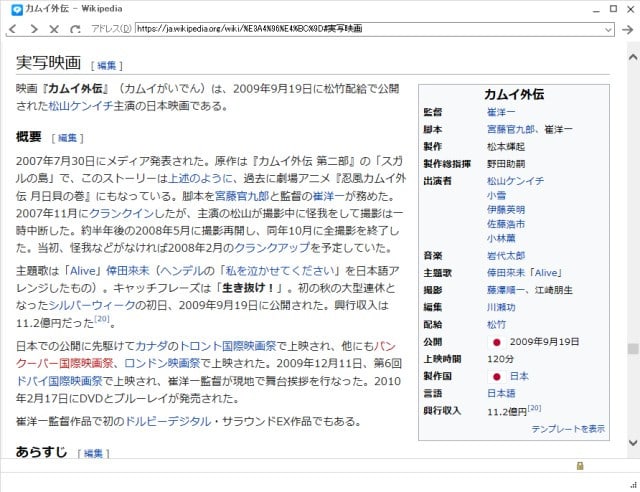
Task: Open the Alive link in the body text
Action: point(82,271)
